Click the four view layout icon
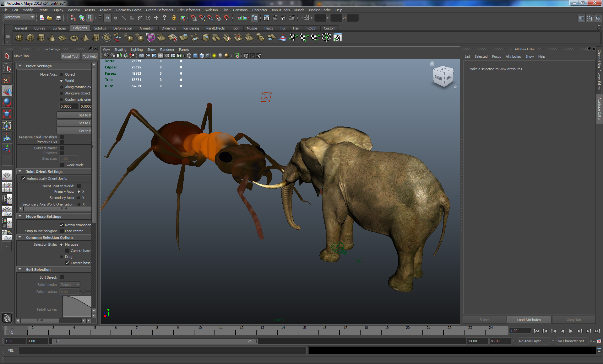 click(7, 187)
